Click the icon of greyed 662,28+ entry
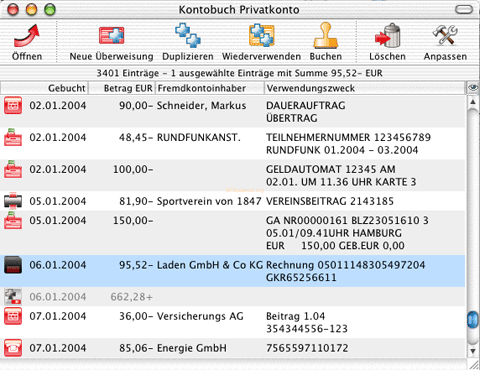Screen dimensions: 480x370 coord(13,296)
